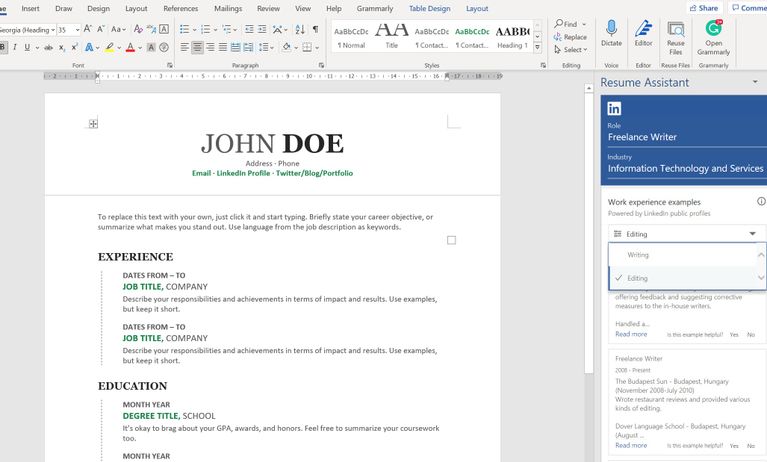Open Grammarly from the ribbon
The height and width of the screenshot is (462, 767).
coord(713,38)
